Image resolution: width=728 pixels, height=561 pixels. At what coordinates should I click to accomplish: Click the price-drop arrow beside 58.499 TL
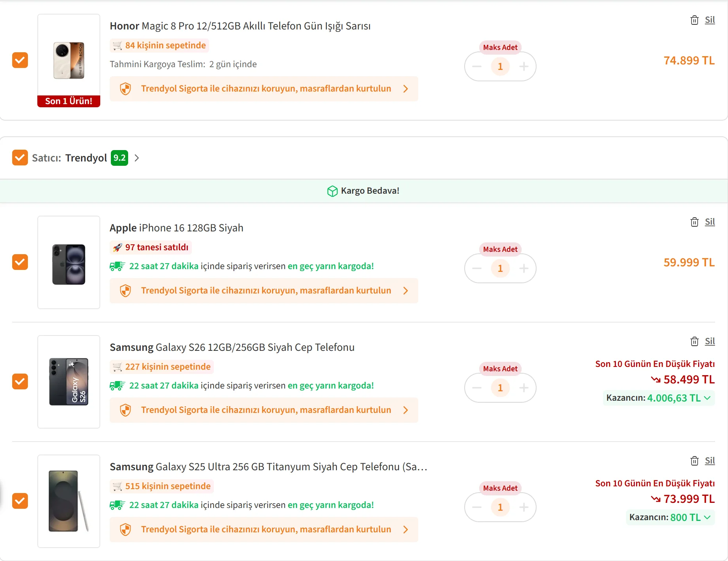(655, 379)
